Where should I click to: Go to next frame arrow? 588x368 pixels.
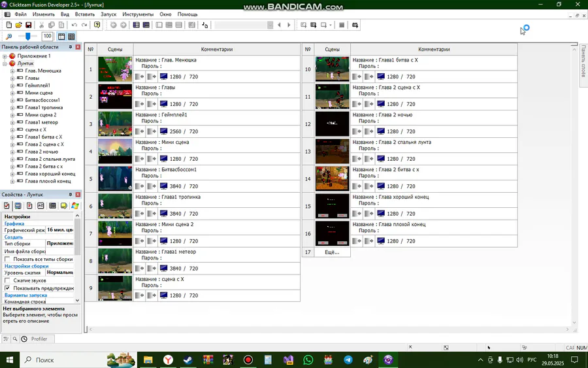(289, 25)
